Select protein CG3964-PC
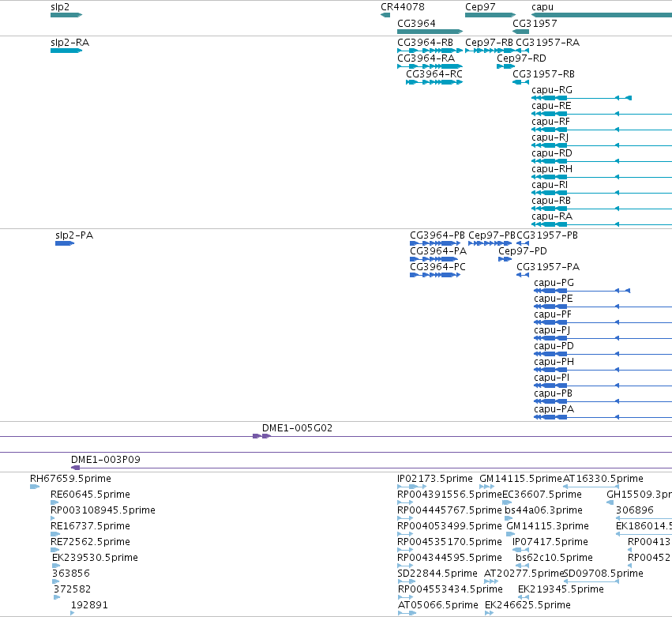This screenshot has width=672, height=617. tap(437, 267)
